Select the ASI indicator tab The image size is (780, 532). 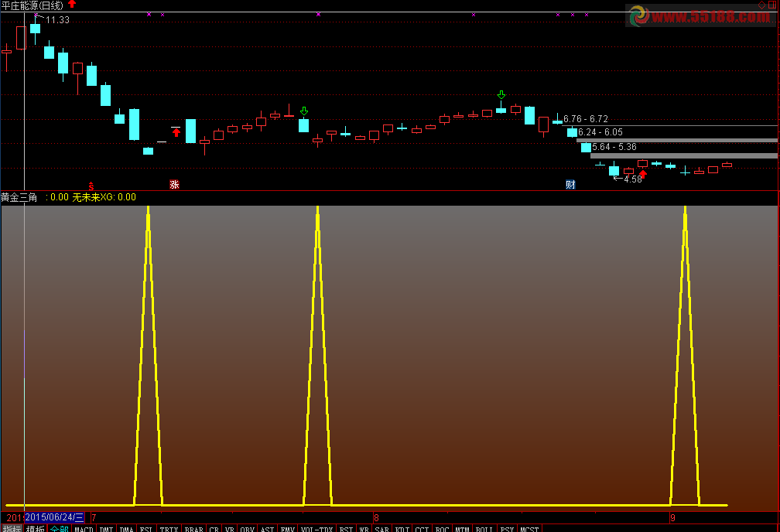point(268,529)
